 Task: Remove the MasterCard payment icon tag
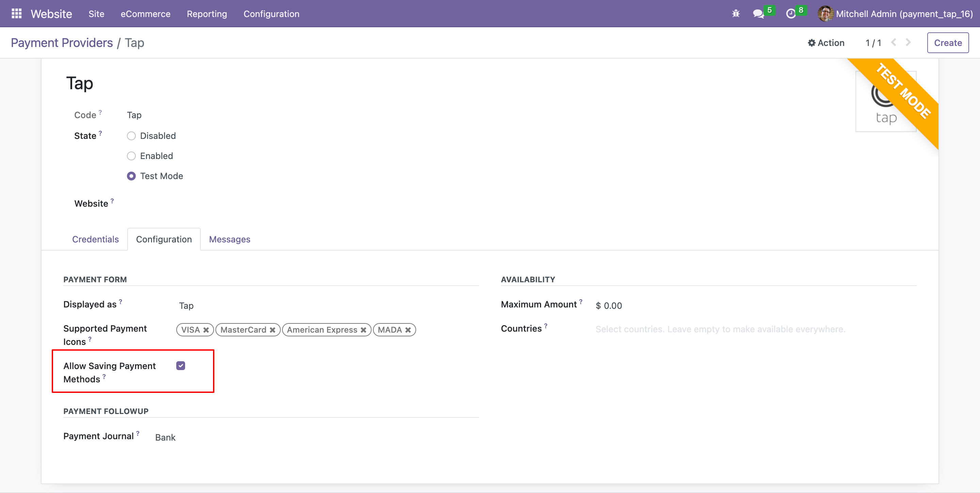(272, 330)
